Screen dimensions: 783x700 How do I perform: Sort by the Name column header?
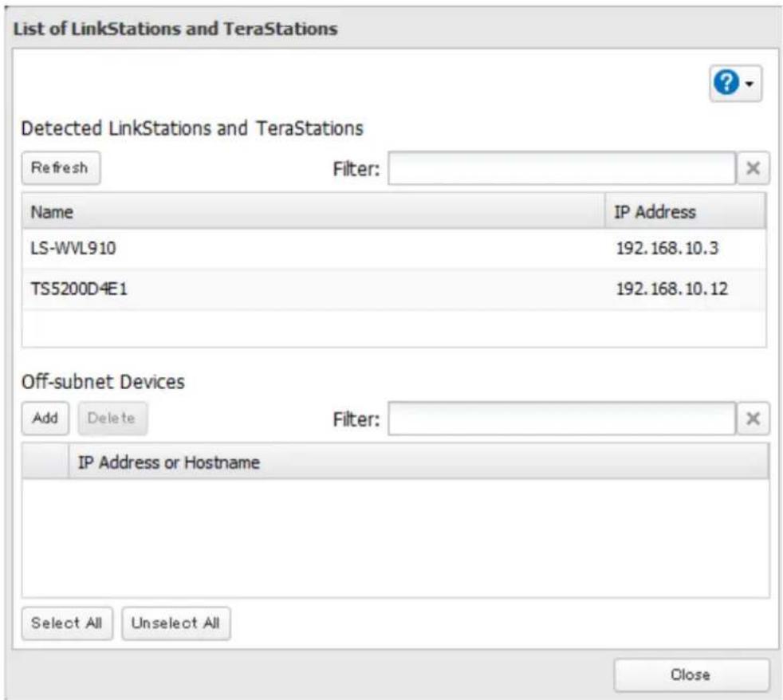313,212
